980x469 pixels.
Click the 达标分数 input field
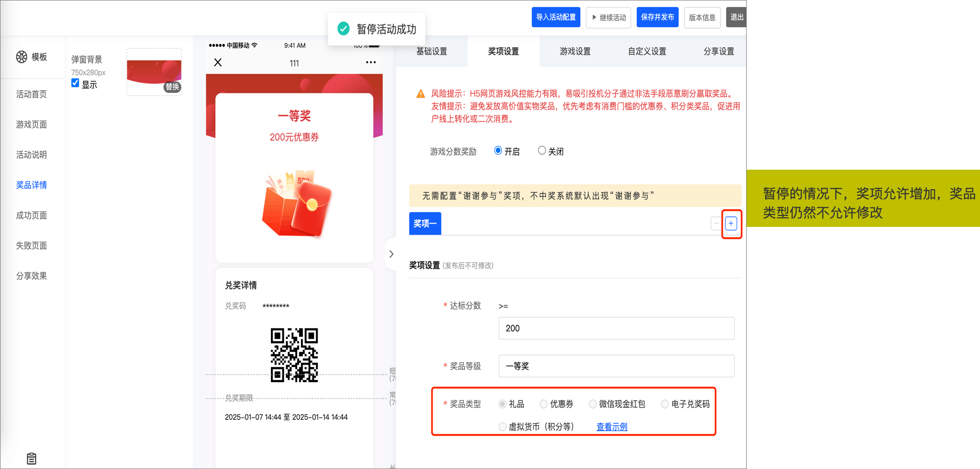[616, 328]
